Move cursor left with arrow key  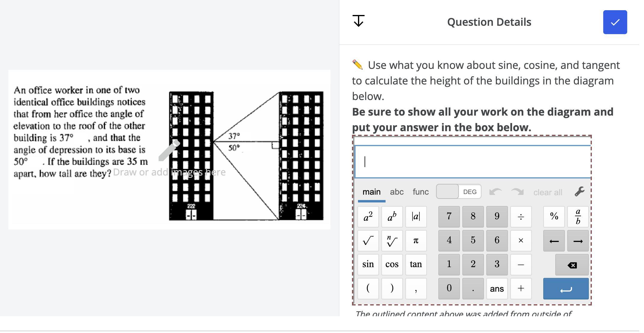coord(554,241)
